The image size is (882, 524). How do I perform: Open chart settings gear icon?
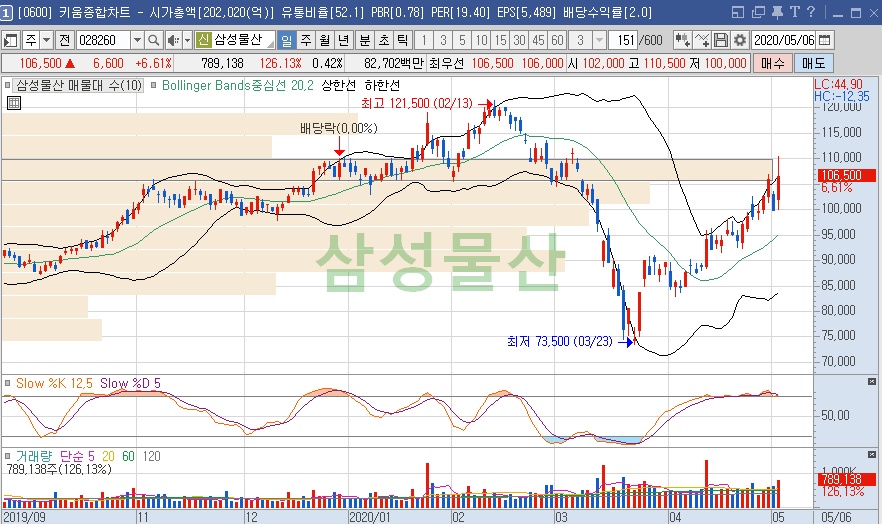(x=740, y=40)
